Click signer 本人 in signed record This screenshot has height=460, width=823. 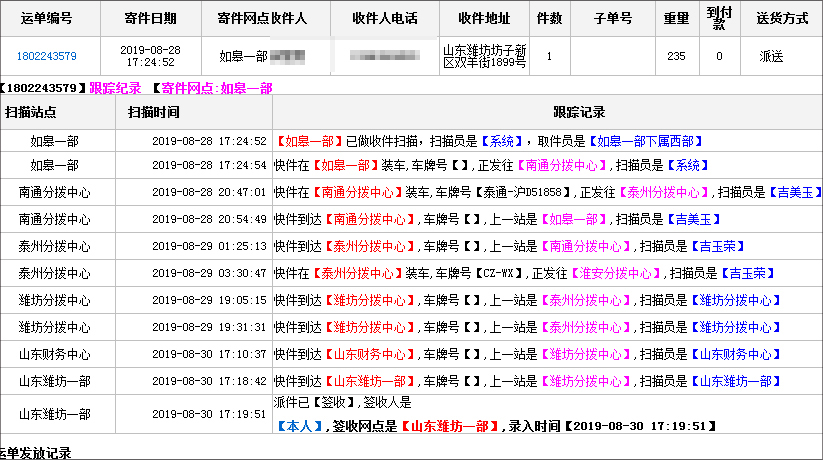click(299, 426)
